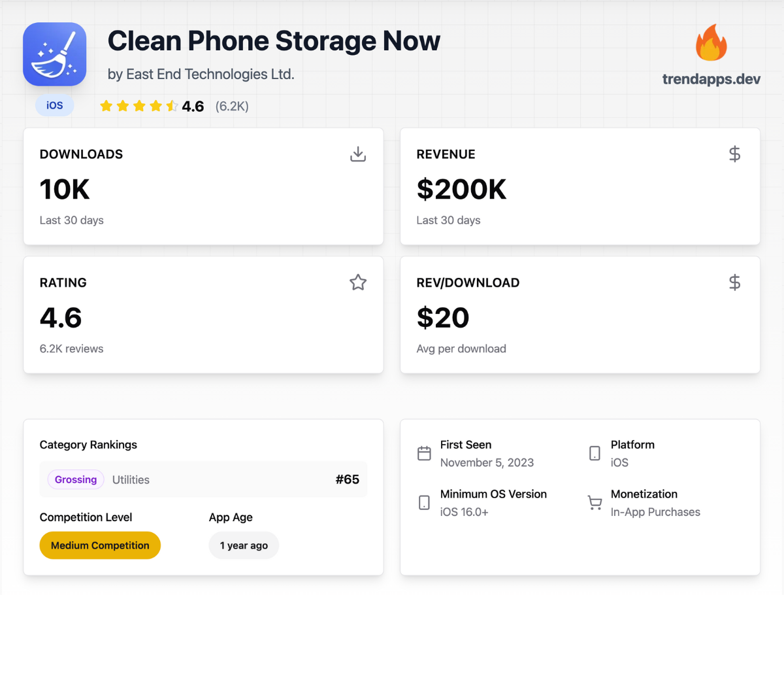This screenshot has height=693, width=784.
Task: Open the trendapps.dev link
Action: (x=711, y=79)
